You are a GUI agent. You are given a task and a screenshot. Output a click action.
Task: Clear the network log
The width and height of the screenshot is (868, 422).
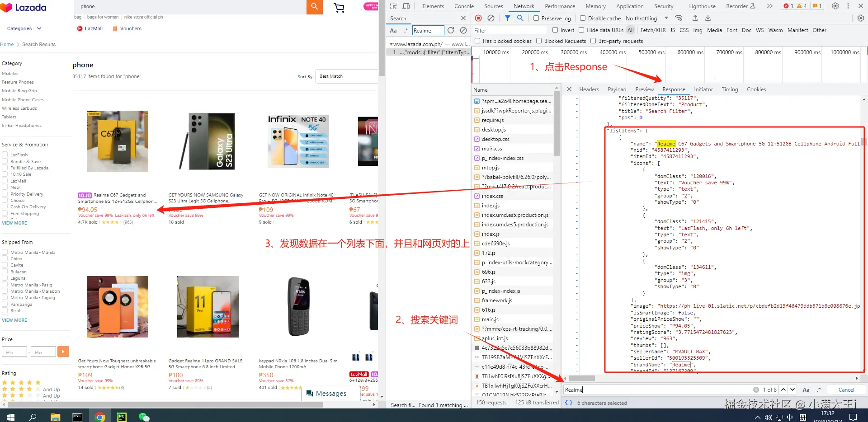491,18
